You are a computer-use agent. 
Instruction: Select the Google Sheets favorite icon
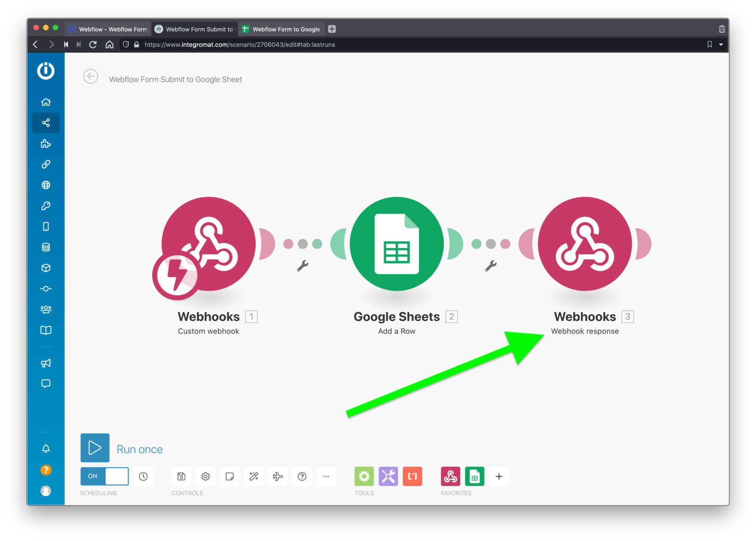coord(475,476)
